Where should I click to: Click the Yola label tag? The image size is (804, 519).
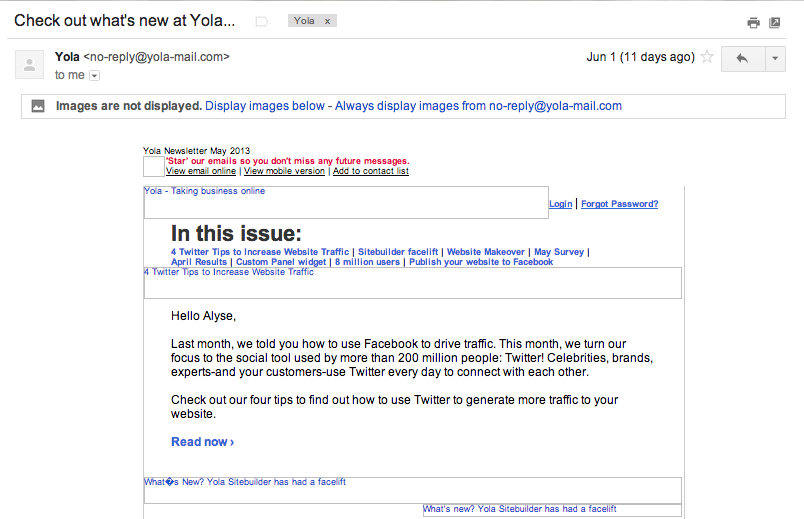(304, 21)
